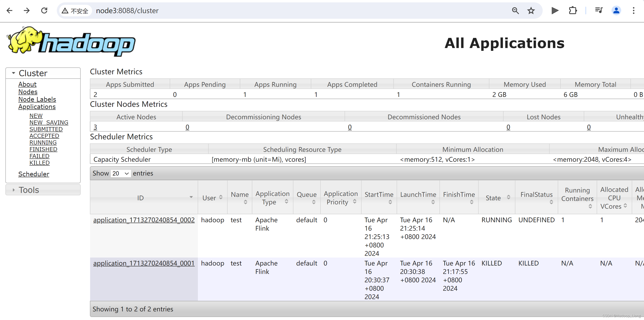Open the Scheduler sidebar link
The width and height of the screenshot is (644, 320).
coord(34,174)
